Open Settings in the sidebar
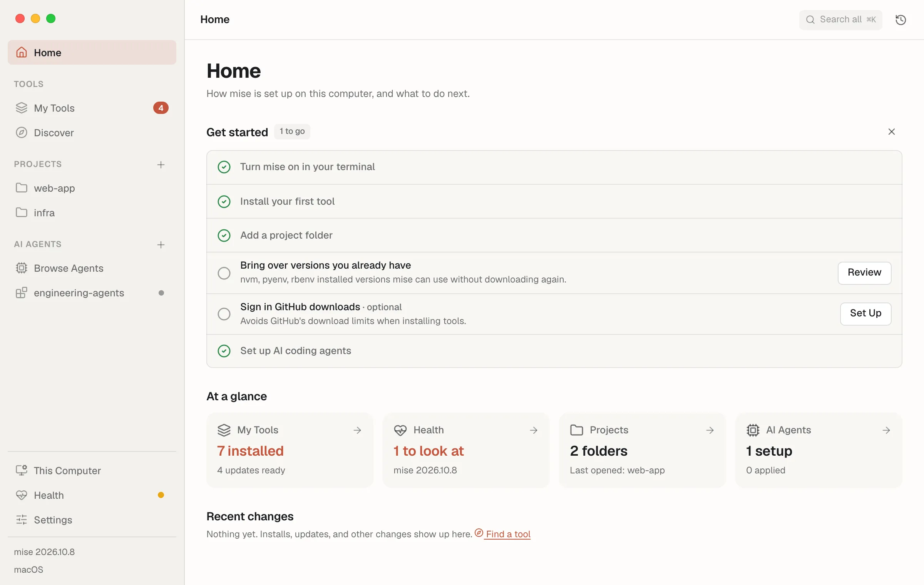This screenshot has width=924, height=585. [92, 520]
